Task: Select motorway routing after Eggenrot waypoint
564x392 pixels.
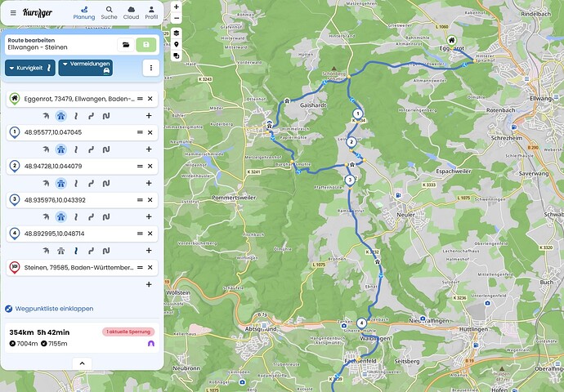Action: pos(60,116)
